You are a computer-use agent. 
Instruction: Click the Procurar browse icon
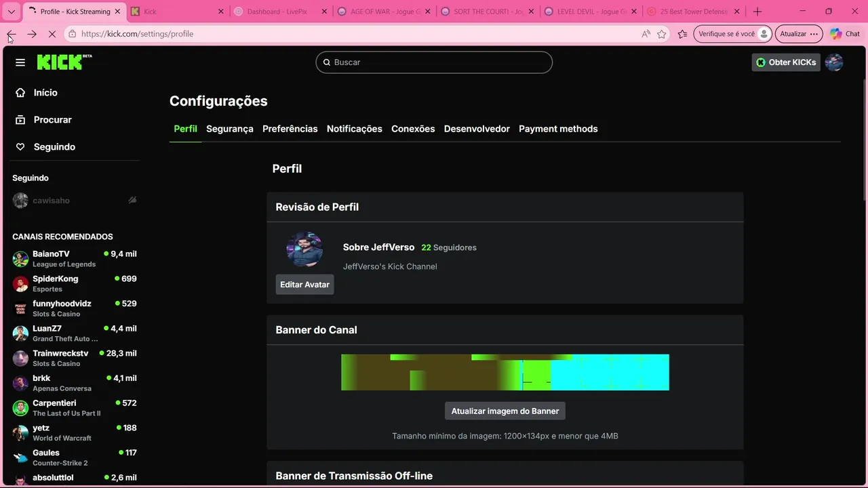[20, 120]
